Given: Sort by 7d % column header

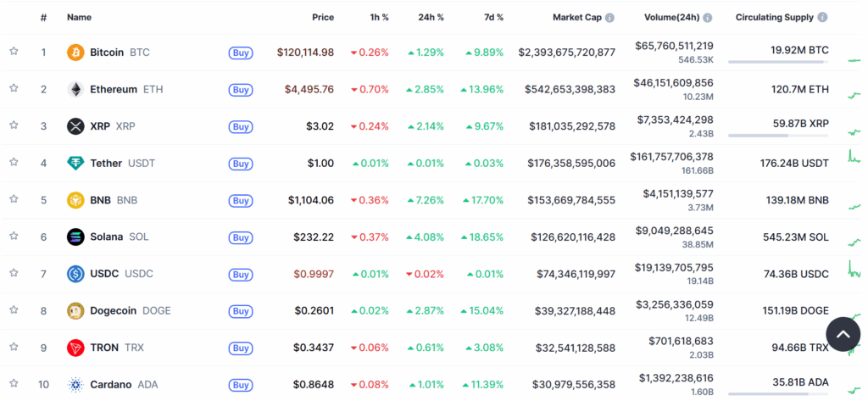Looking at the screenshot, I should pyautogui.click(x=489, y=17).
